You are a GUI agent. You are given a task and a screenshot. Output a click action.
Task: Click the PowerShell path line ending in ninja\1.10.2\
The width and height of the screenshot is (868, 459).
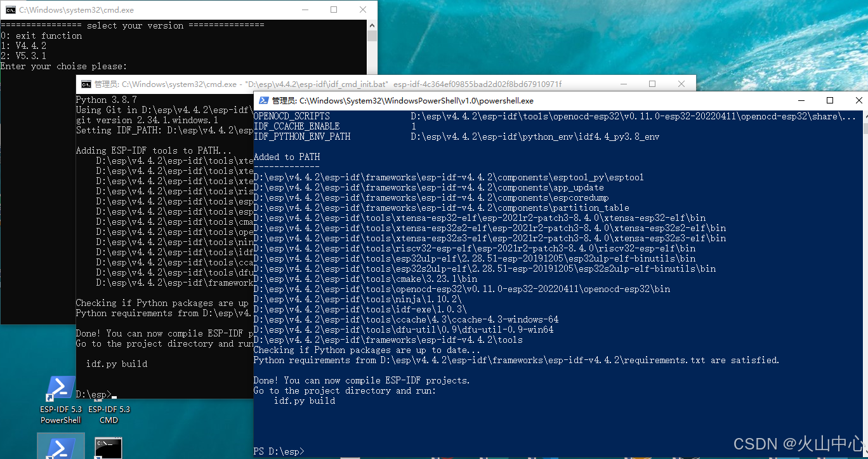click(x=357, y=299)
